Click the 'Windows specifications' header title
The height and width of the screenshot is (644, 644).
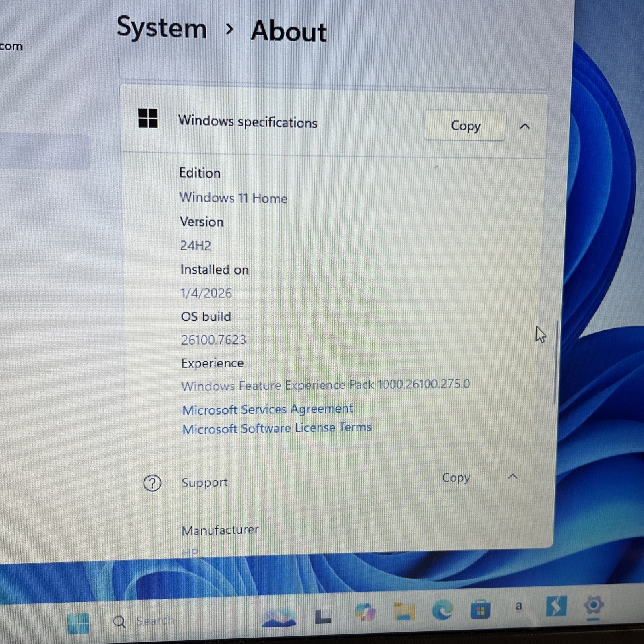248,121
